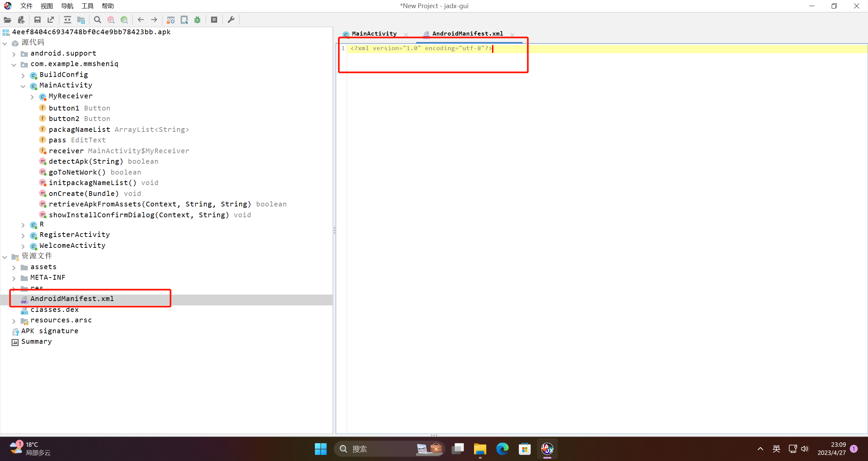Open comment search green magnifier icon
This screenshot has width=868, height=461.
pyautogui.click(x=125, y=20)
